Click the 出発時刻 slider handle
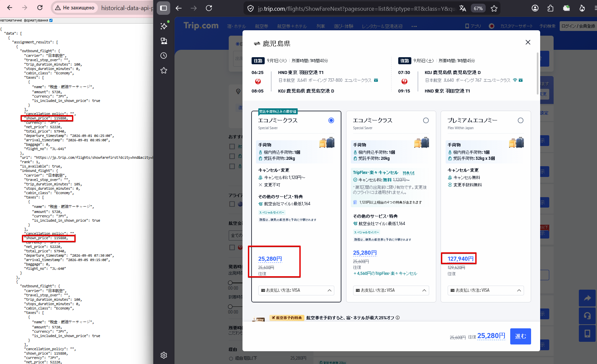The width and height of the screenshot is (597, 364). 230,283
